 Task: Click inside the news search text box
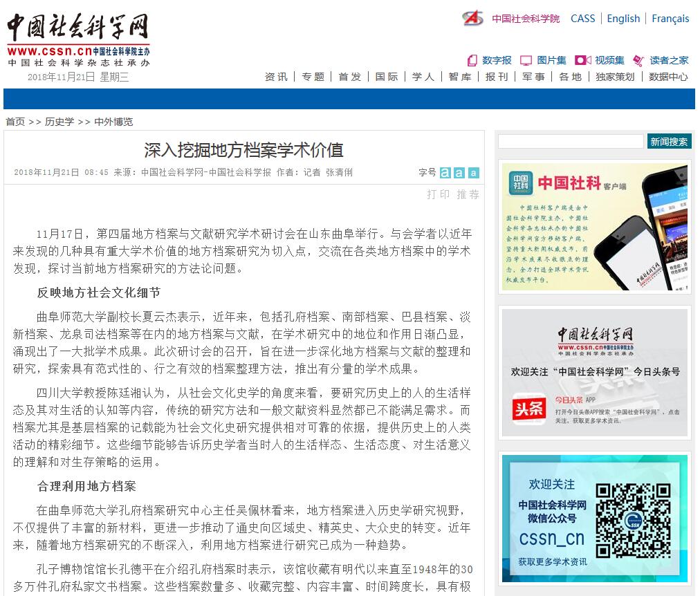point(571,142)
